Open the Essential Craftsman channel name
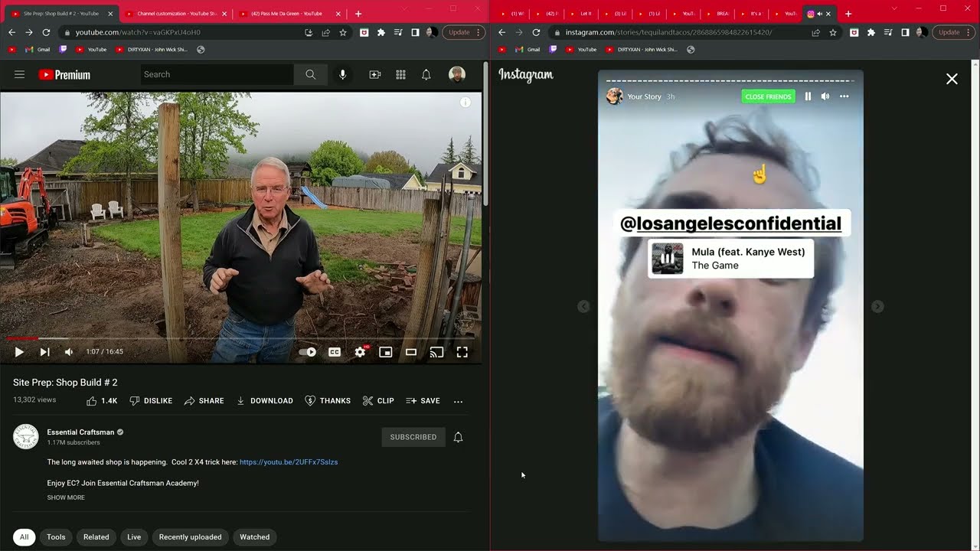The height and width of the screenshot is (551, 980). (80, 432)
